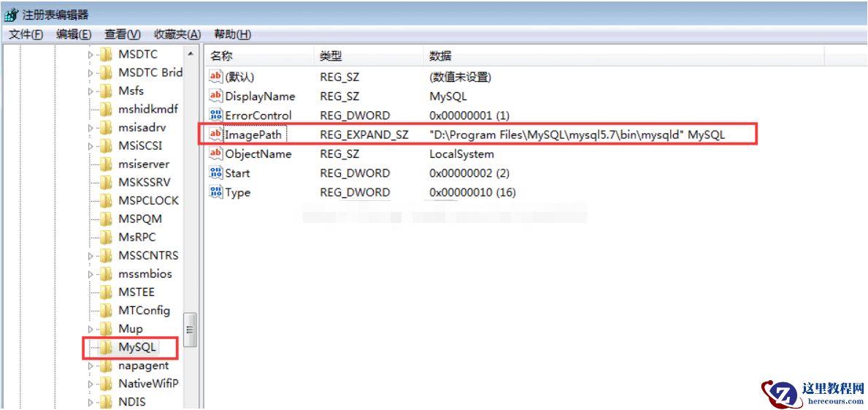Select the ImagePath value name
This screenshot has width=868, height=410.
point(253,134)
